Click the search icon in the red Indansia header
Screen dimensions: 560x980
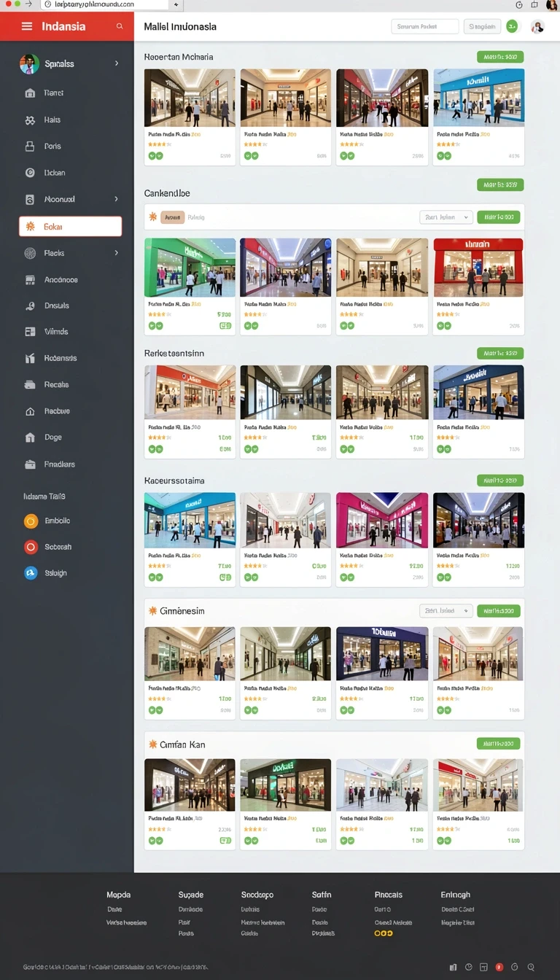pos(120,26)
